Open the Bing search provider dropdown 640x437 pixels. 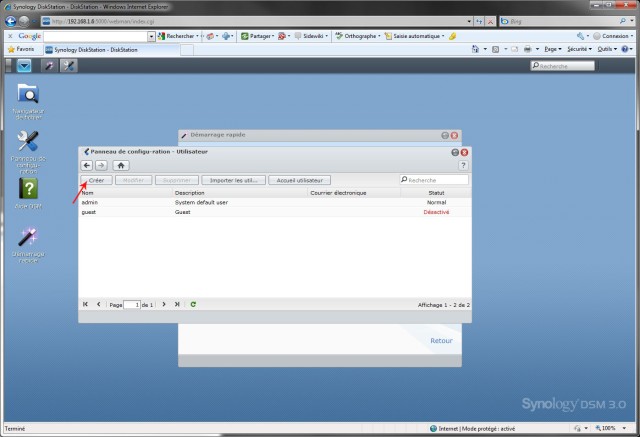point(632,21)
